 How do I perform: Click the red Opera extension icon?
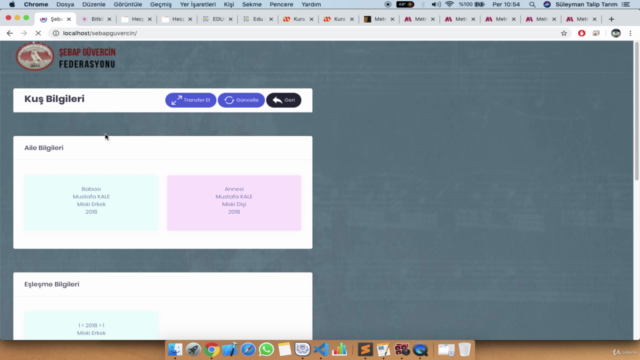point(582,33)
